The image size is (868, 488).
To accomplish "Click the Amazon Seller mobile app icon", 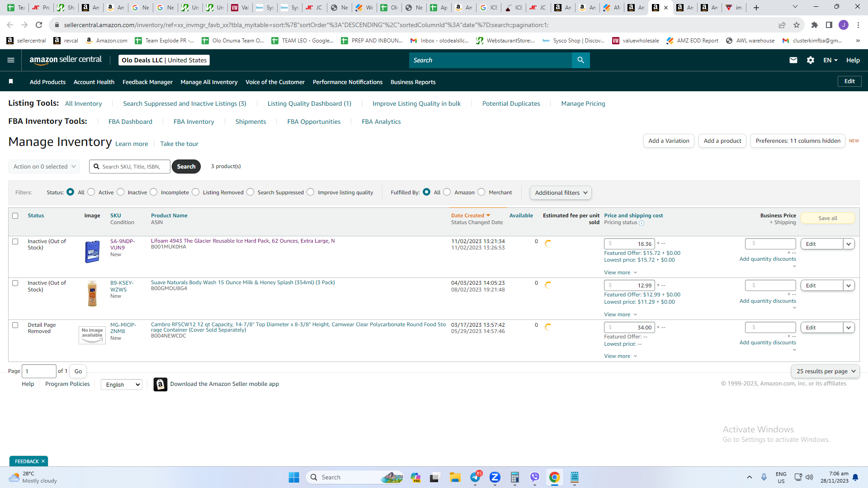I will (160, 384).
